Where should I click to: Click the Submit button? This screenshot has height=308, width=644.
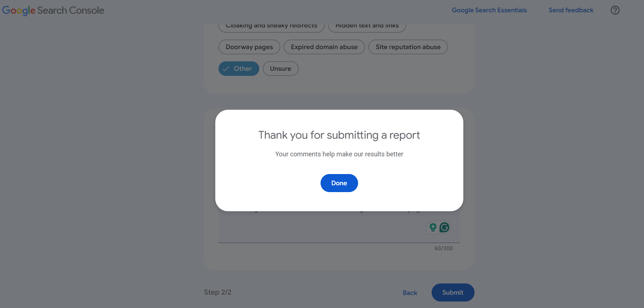pos(453,292)
